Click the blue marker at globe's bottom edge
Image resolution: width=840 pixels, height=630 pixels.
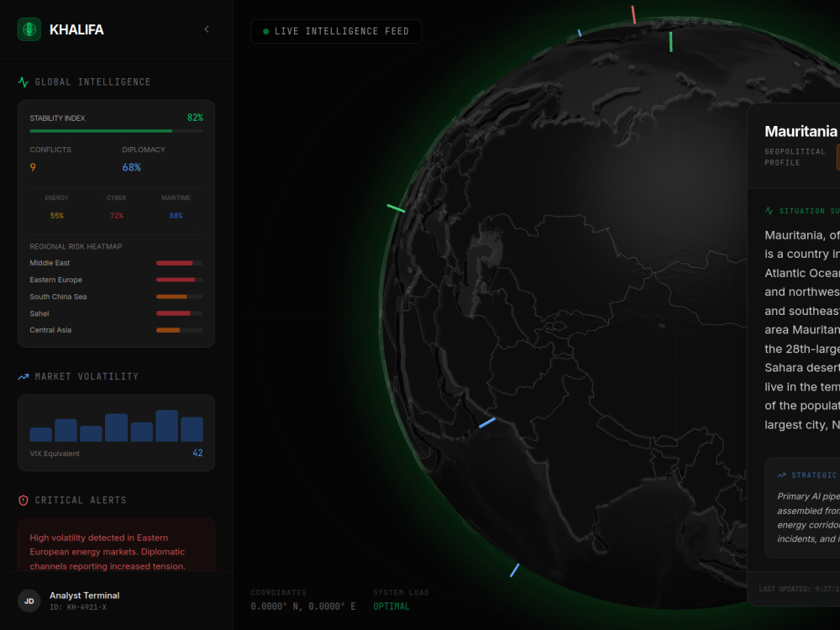(x=515, y=570)
